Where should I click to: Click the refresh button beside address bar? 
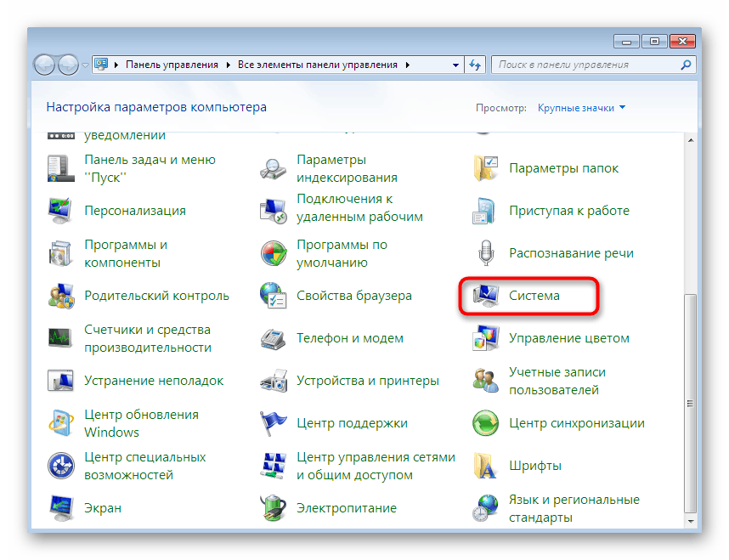point(475,65)
